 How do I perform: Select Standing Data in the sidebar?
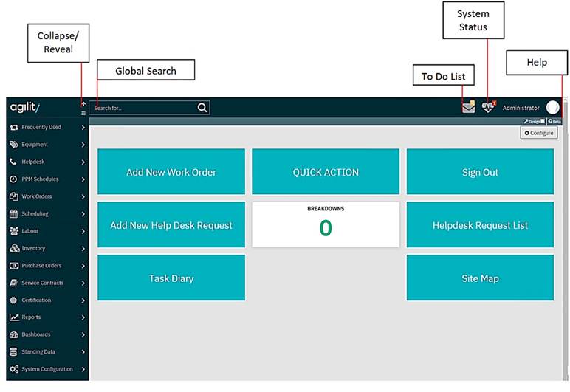click(x=38, y=352)
